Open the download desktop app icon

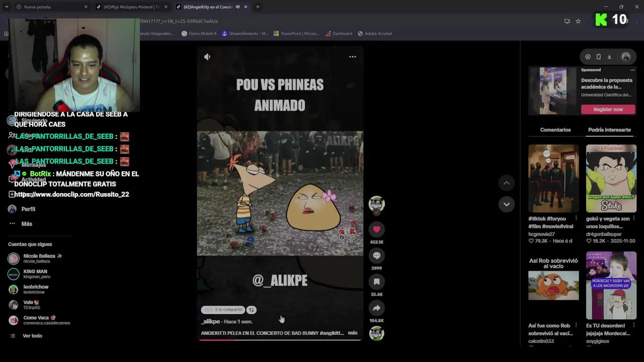click(609, 57)
